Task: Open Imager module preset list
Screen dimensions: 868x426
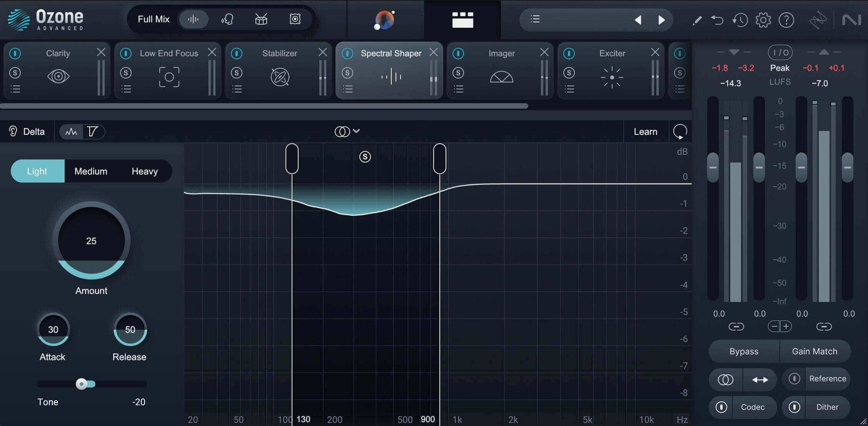Action: coord(459,89)
